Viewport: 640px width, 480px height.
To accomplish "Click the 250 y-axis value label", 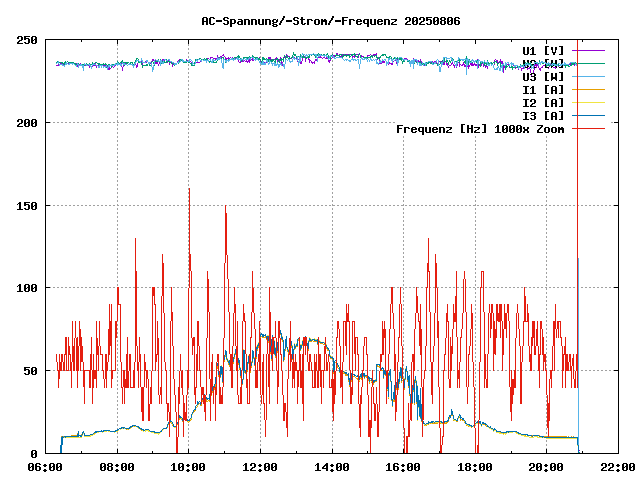I will (27, 40).
